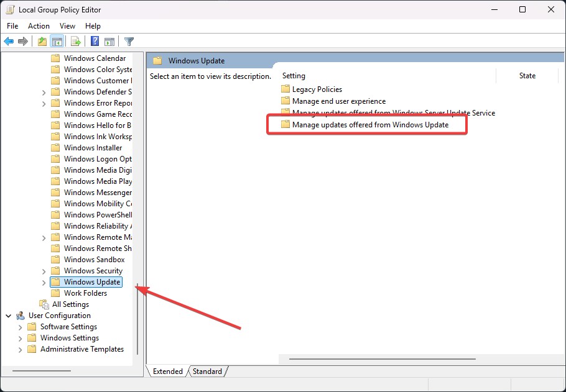Viewport: 566px width, 392px height.
Task: Open Manage updates offered from Windows Update
Action: point(370,125)
